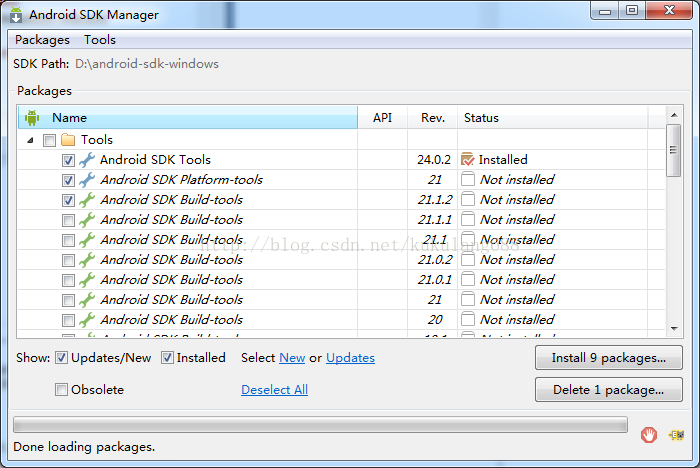The image size is (700, 468).
Task: Click the Android robot icon in Name header
Action: [x=32, y=118]
